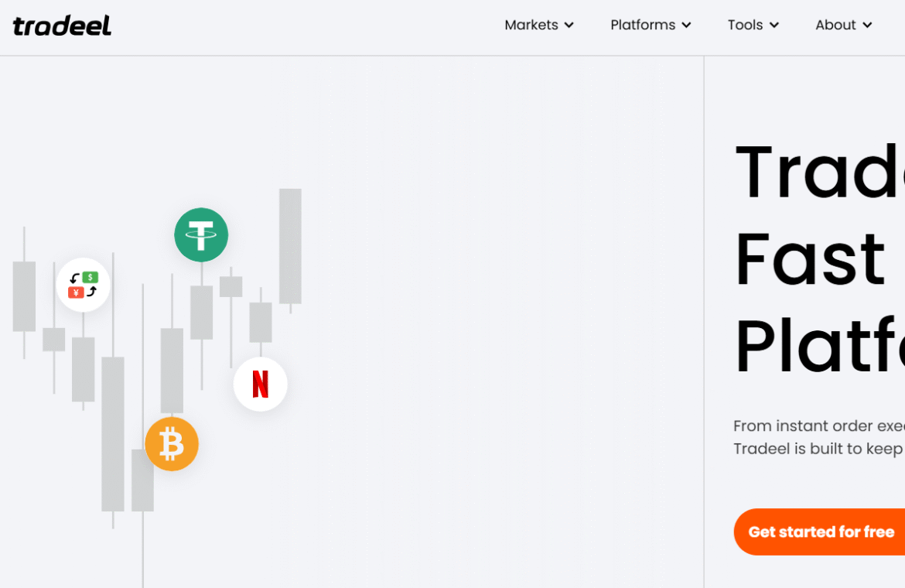Select the Tools navigation item
This screenshot has width=905, height=588.
pyautogui.click(x=745, y=25)
